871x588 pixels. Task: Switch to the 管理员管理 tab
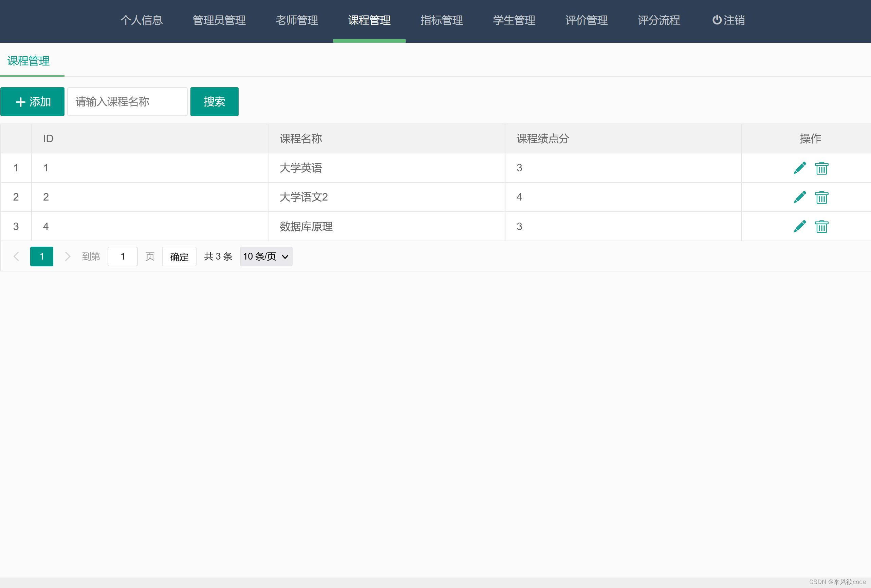(219, 21)
